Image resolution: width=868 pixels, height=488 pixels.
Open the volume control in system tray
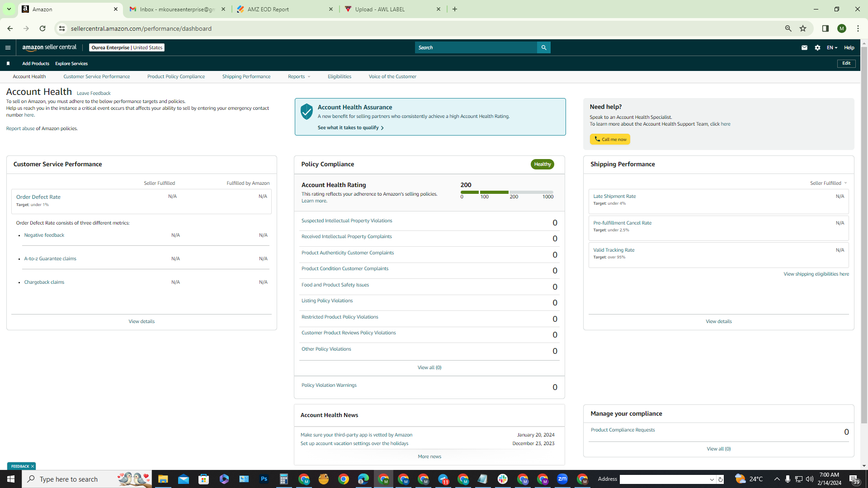pos(810,479)
